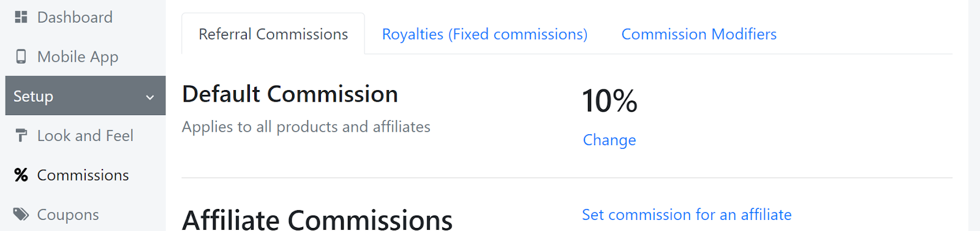
Task: Click the 10% default commission value
Action: pyautogui.click(x=609, y=100)
